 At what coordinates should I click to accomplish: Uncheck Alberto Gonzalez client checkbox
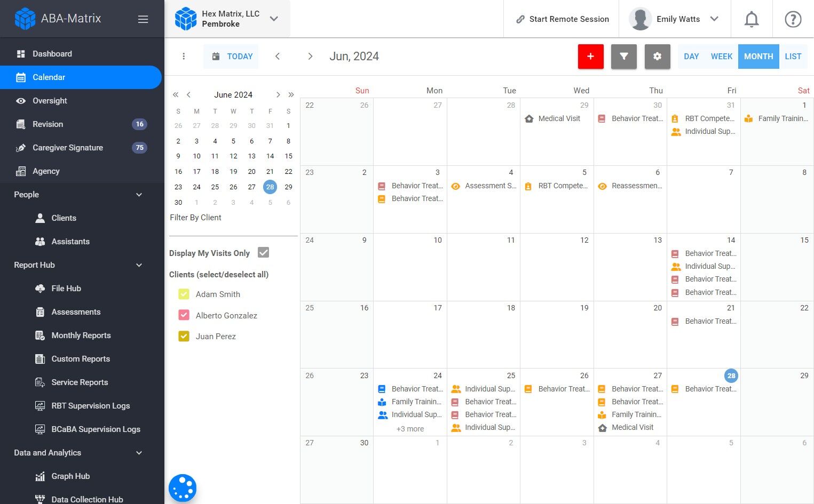184,315
